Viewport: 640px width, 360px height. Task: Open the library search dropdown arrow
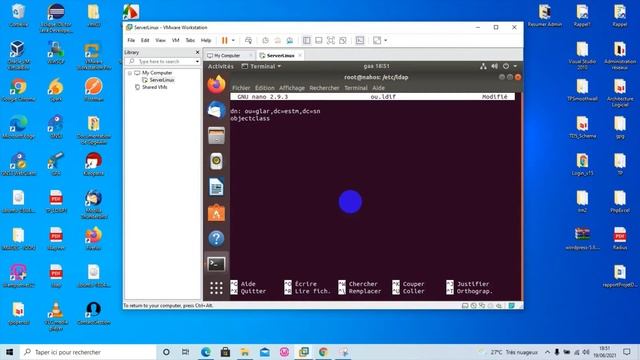click(x=198, y=61)
